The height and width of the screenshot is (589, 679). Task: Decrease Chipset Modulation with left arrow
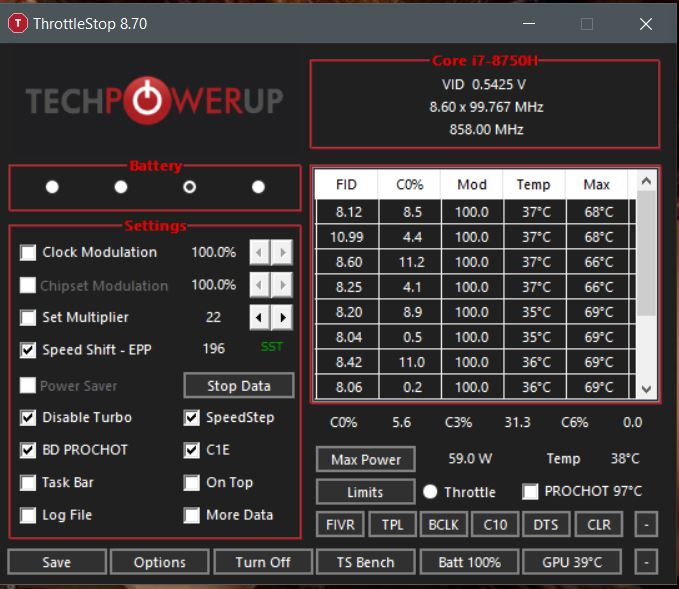(x=259, y=285)
